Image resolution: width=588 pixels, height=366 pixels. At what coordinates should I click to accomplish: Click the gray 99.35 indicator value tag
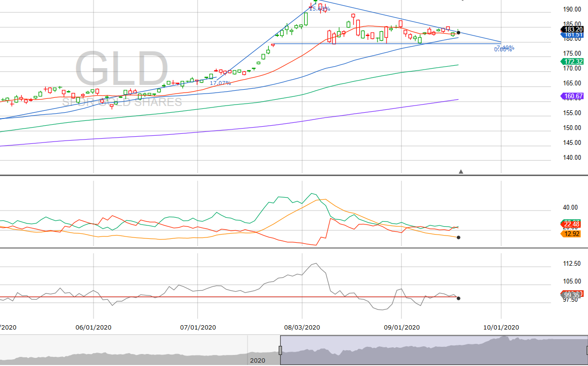coord(572,295)
